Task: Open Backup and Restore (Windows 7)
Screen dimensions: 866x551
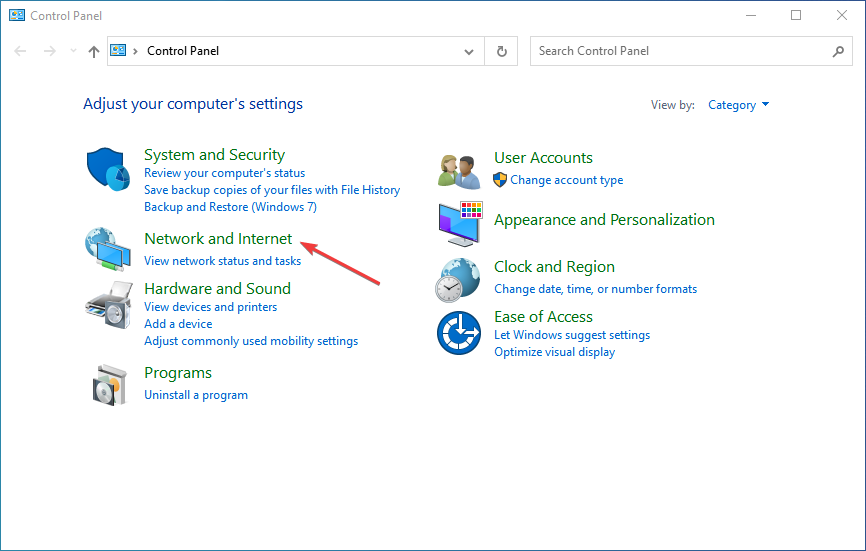Action: 230,207
